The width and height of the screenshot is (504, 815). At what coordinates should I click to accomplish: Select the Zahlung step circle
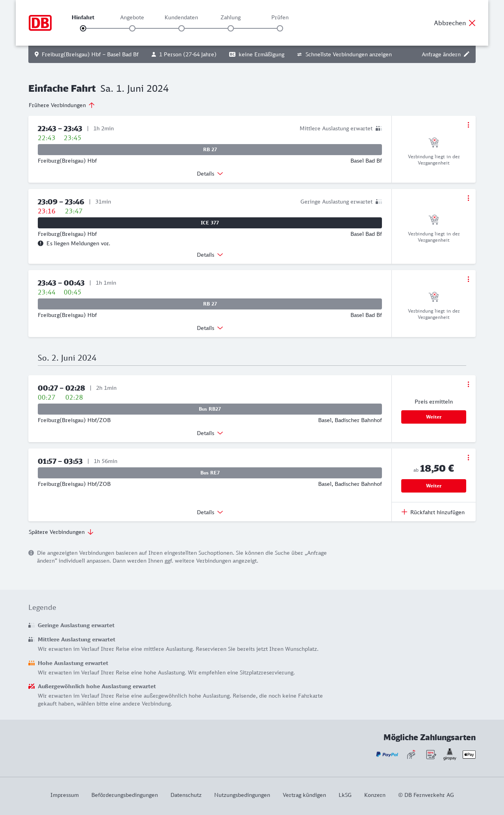pyautogui.click(x=231, y=28)
